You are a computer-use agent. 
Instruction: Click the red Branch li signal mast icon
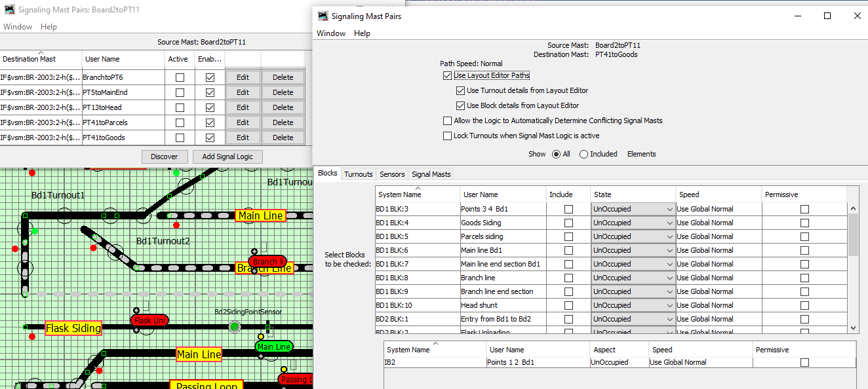coord(267,261)
